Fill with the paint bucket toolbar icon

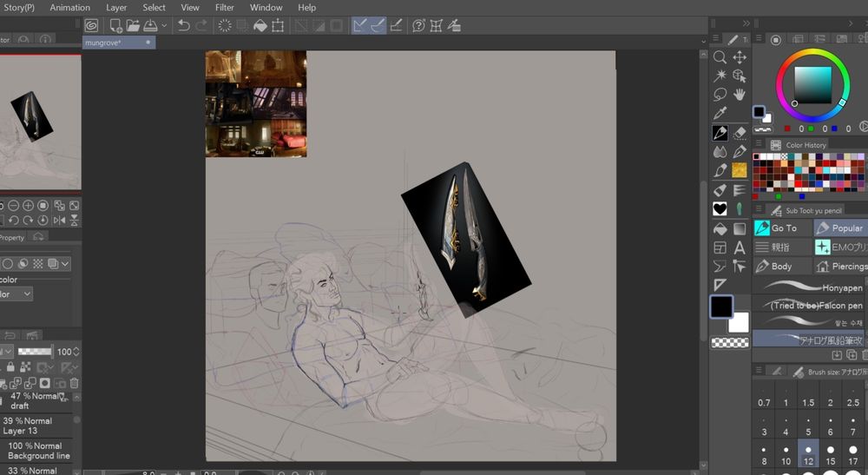click(x=260, y=25)
